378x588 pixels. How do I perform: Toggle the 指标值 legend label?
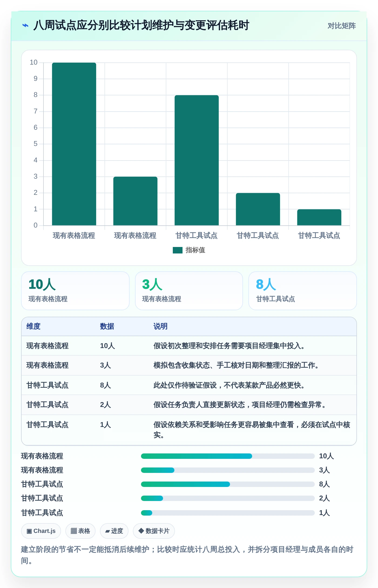195,250
